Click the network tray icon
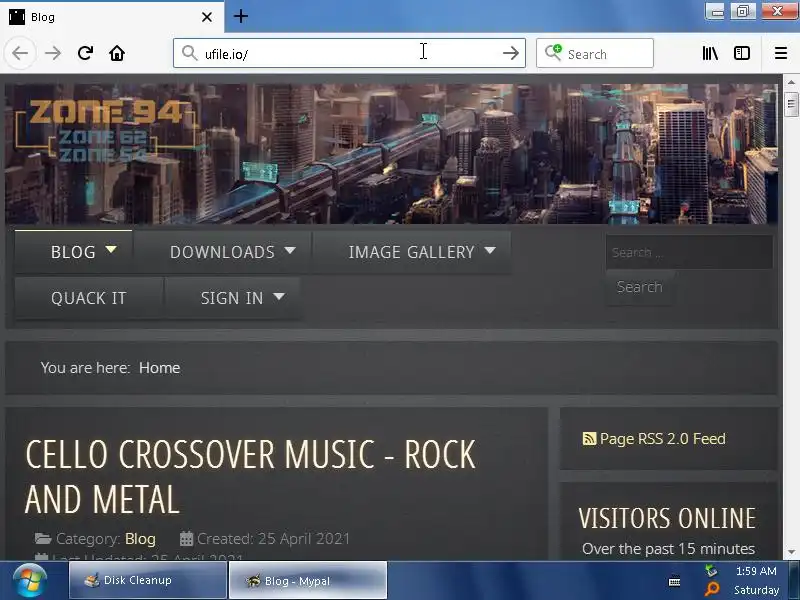The width and height of the screenshot is (800, 600). coord(711,570)
